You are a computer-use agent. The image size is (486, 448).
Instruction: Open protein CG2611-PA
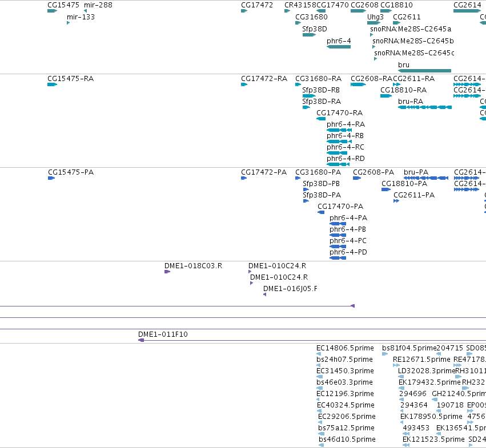point(396,201)
